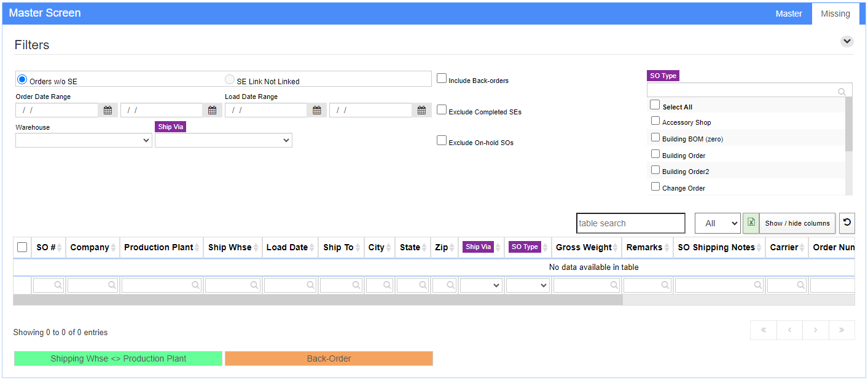
Task: Click the SO # column filter field
Action: 49,285
